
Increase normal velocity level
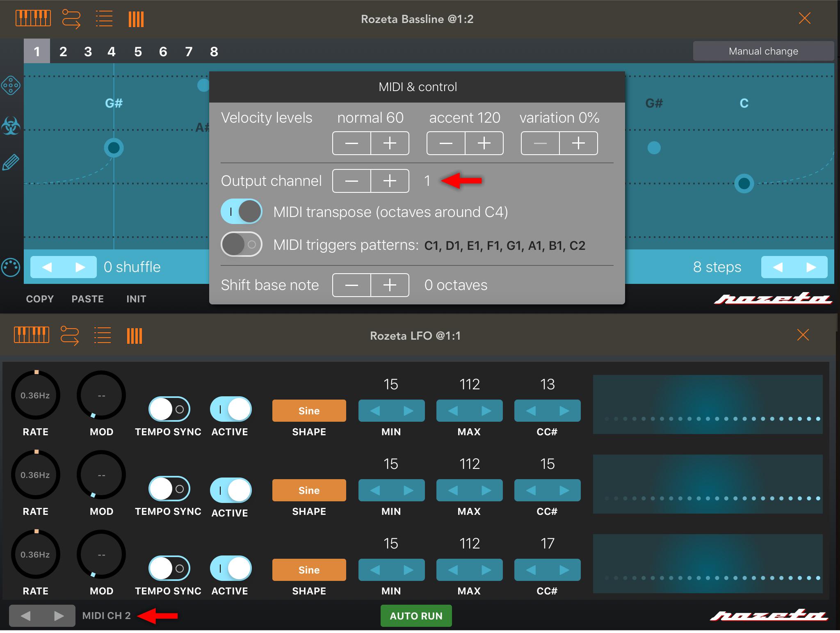click(390, 143)
